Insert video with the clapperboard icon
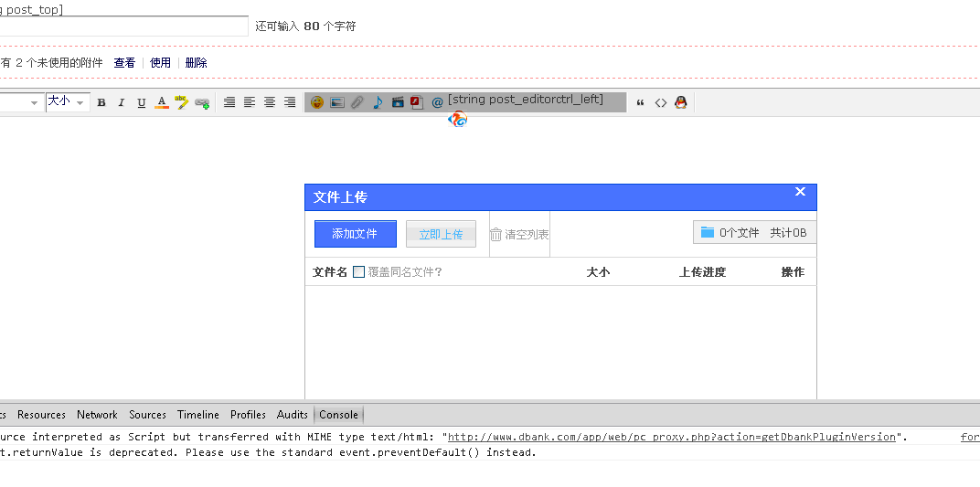 [398, 102]
